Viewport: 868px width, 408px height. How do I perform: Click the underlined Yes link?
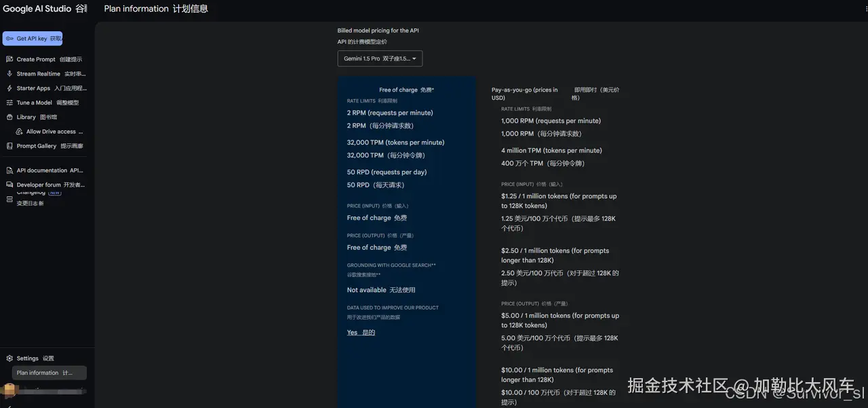(x=361, y=333)
